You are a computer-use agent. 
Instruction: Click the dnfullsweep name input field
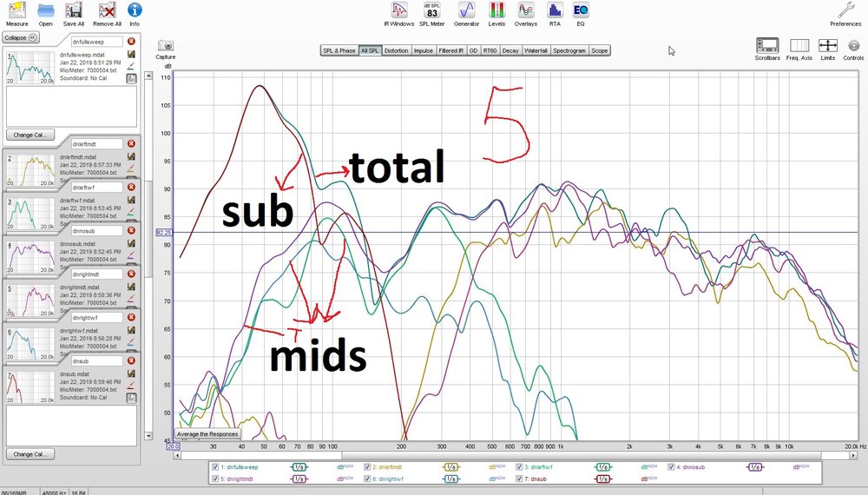[x=97, y=42]
